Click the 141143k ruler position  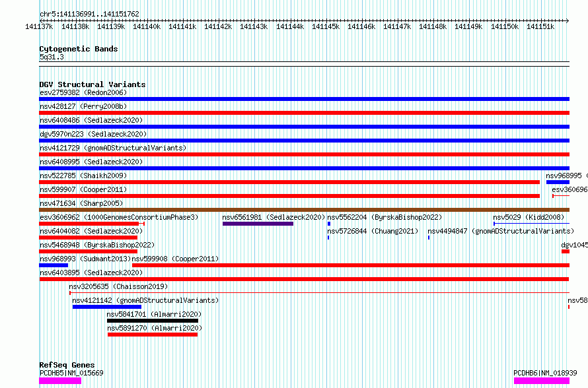click(254, 26)
